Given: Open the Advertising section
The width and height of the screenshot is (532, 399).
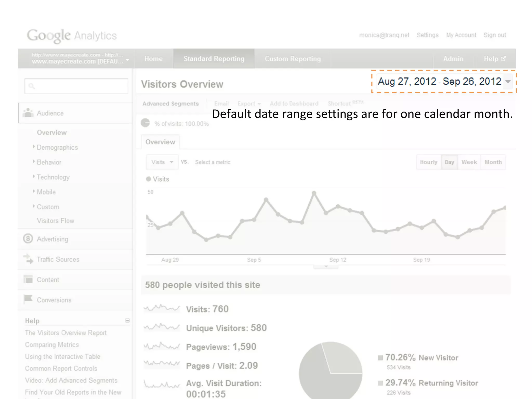Looking at the screenshot, I should click(x=75, y=239).
